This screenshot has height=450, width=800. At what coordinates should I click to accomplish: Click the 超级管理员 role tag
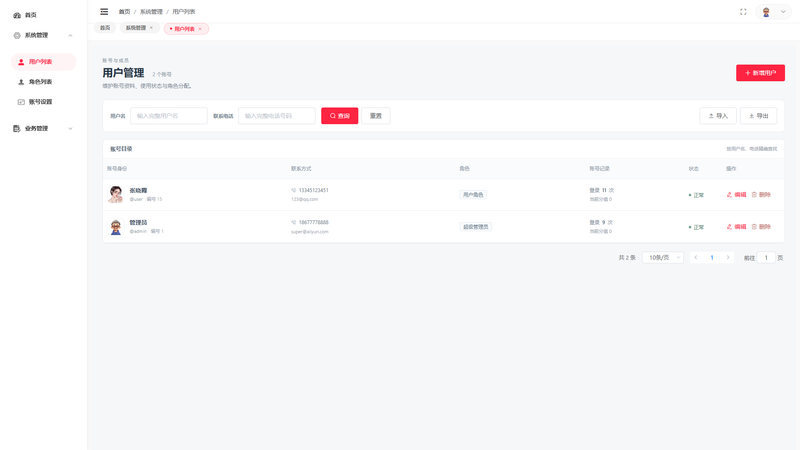pos(476,227)
